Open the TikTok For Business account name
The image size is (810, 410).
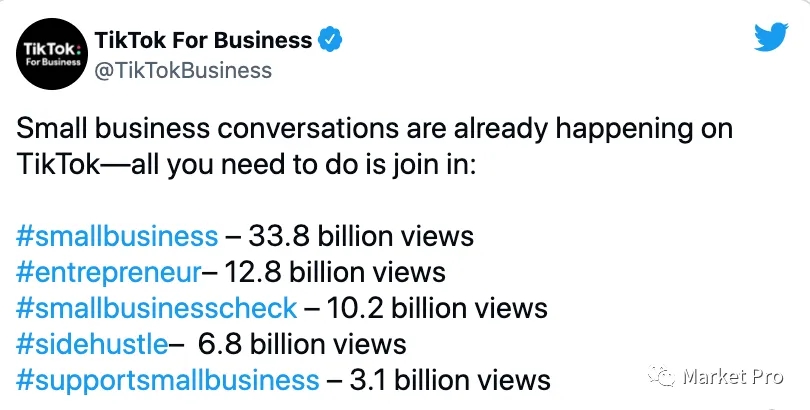tap(202, 40)
